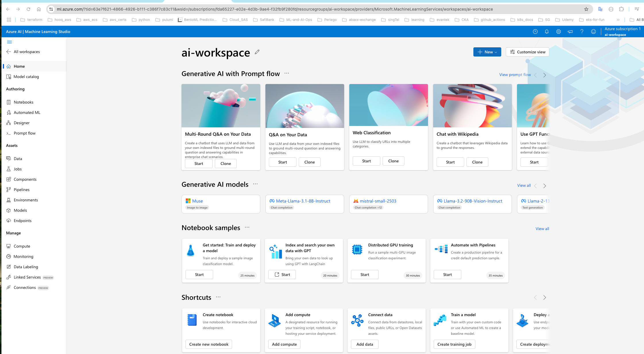Click the Chat with Wikipedia thumbnail image

pyautogui.click(x=473, y=106)
